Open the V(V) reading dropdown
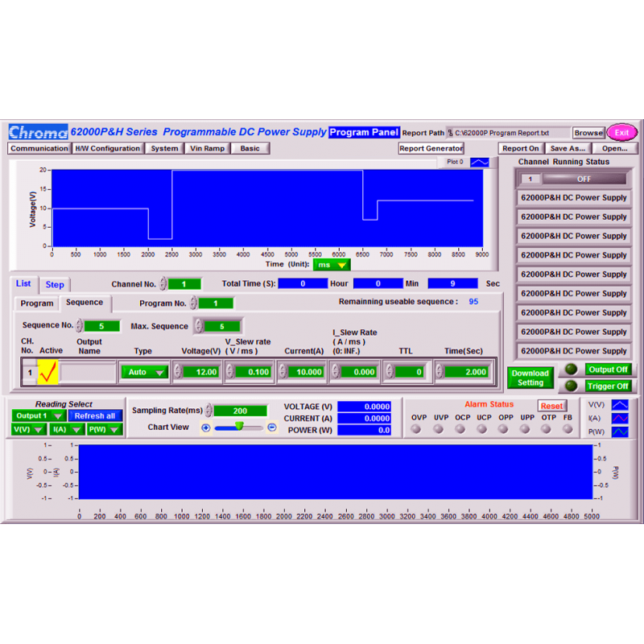Viewport: 644px width, 644px height. pos(28,430)
